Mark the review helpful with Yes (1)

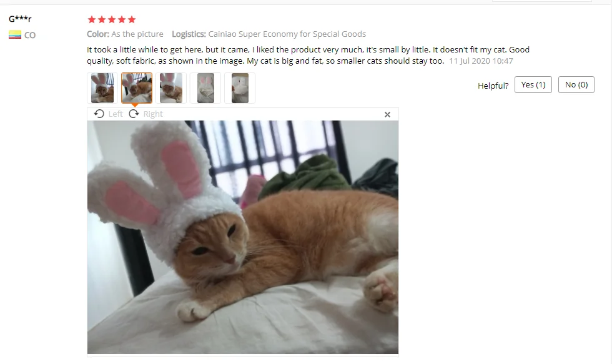point(533,85)
